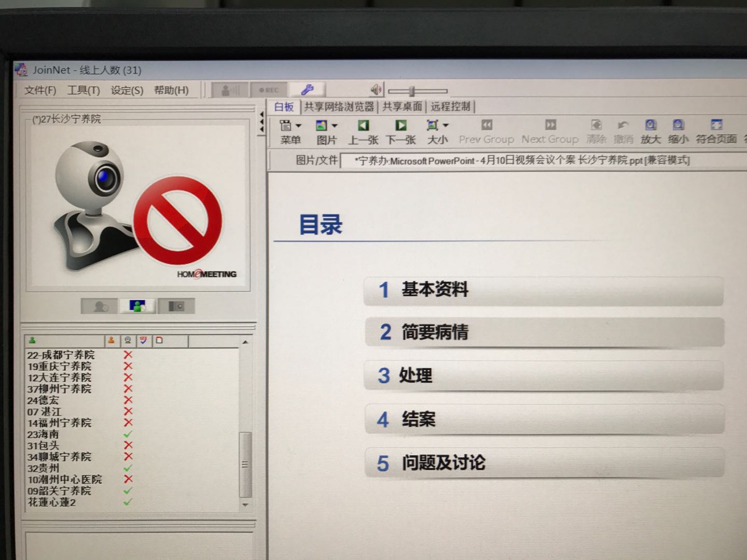This screenshot has height=560, width=747.
Task: Select participant 37柳州宁养院
Action: click(x=59, y=389)
